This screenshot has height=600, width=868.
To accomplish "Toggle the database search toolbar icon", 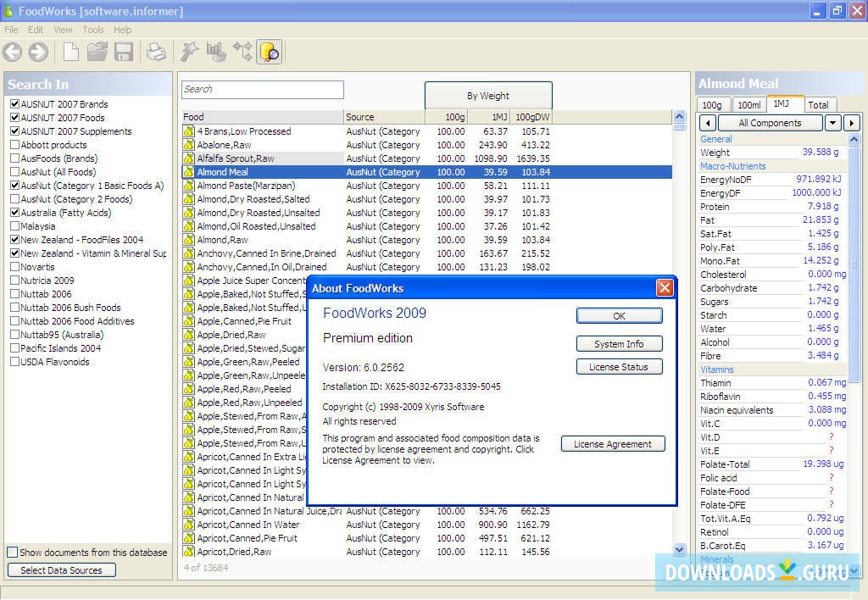I will point(269,53).
